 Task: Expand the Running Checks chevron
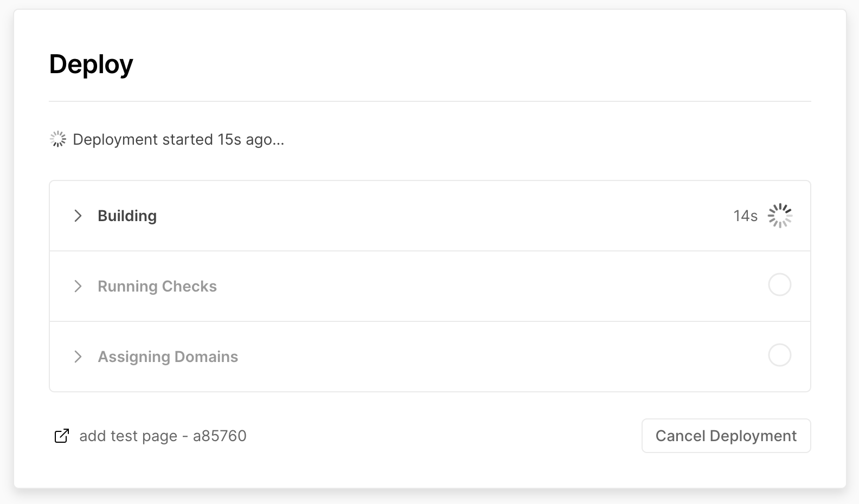78,286
